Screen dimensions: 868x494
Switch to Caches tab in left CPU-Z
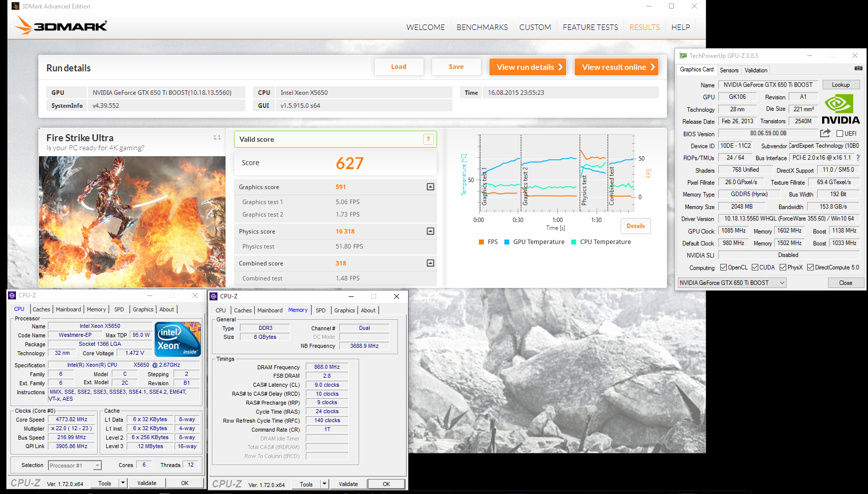(41, 309)
